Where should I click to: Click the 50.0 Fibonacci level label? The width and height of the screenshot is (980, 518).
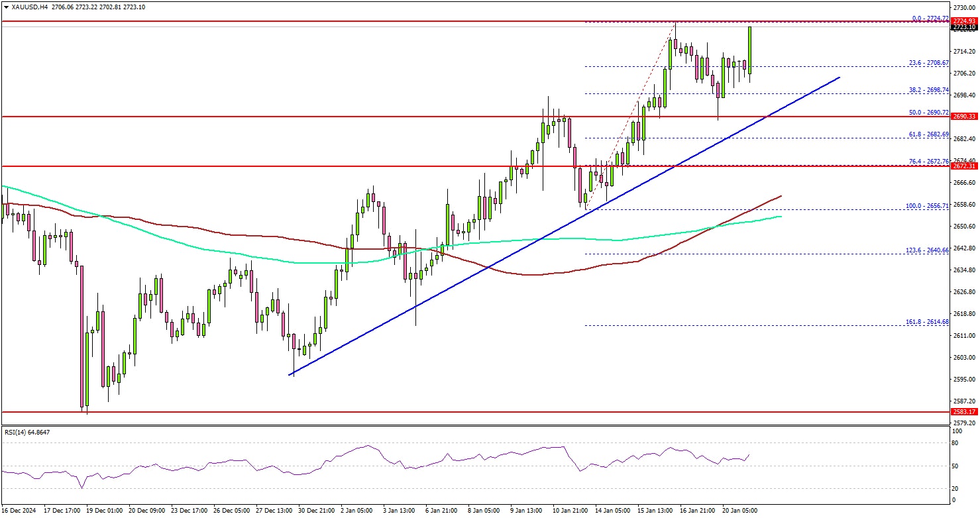(927, 113)
